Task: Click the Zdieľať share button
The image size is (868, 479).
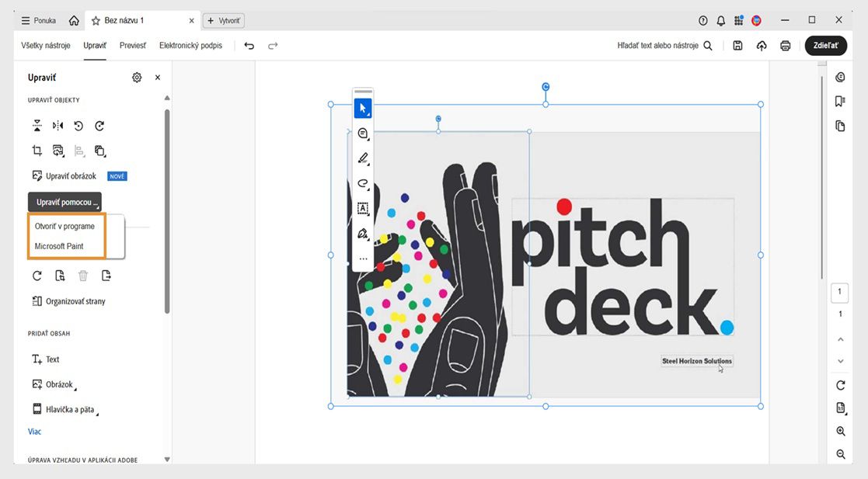Action: (825, 45)
